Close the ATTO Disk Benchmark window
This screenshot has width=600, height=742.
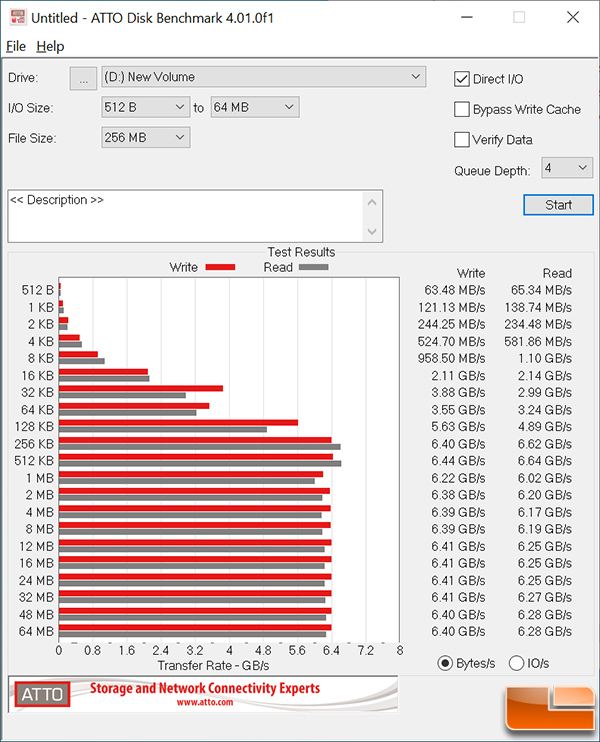[x=573, y=18]
